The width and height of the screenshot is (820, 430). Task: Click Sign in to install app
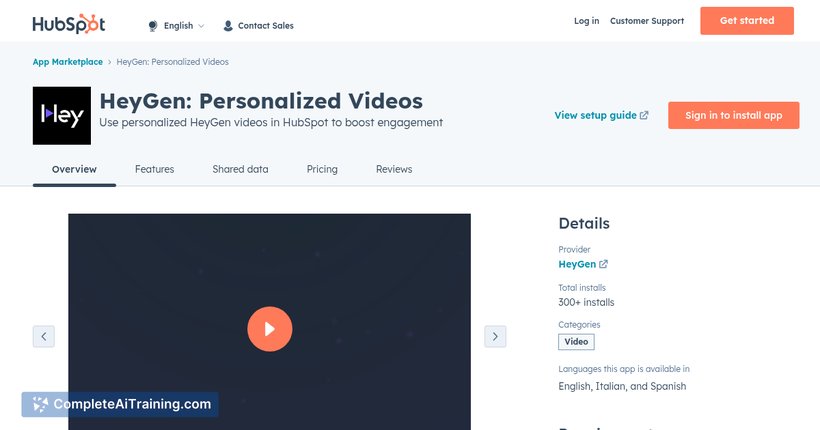(734, 116)
